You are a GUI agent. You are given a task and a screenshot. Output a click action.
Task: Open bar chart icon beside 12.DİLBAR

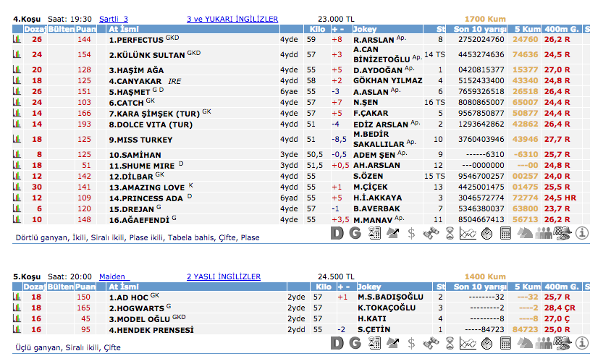(x=17, y=176)
